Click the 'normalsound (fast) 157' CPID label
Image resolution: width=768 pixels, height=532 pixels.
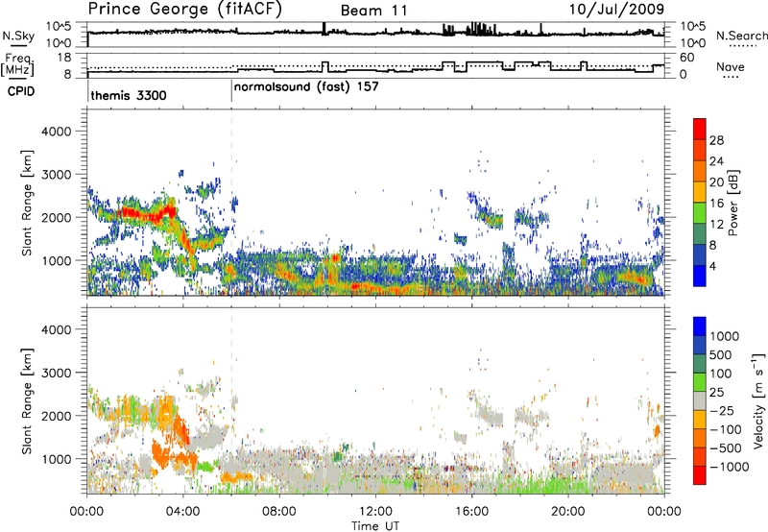click(306, 87)
